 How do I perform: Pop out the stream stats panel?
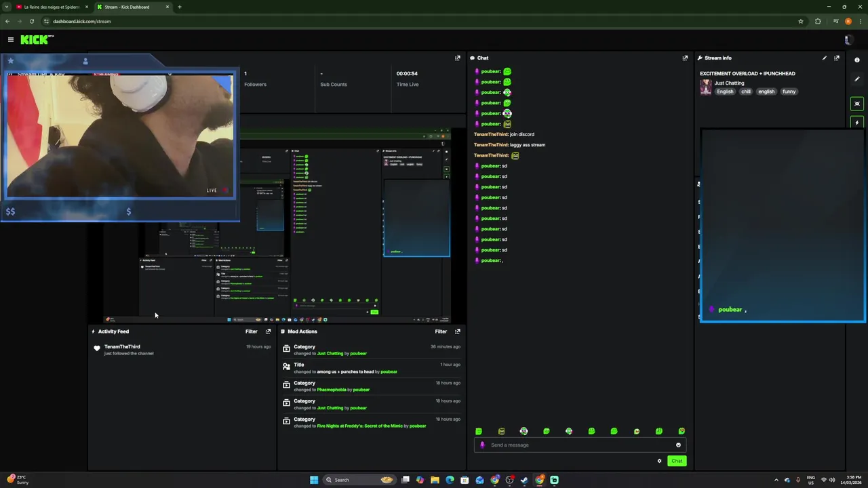pos(458,58)
